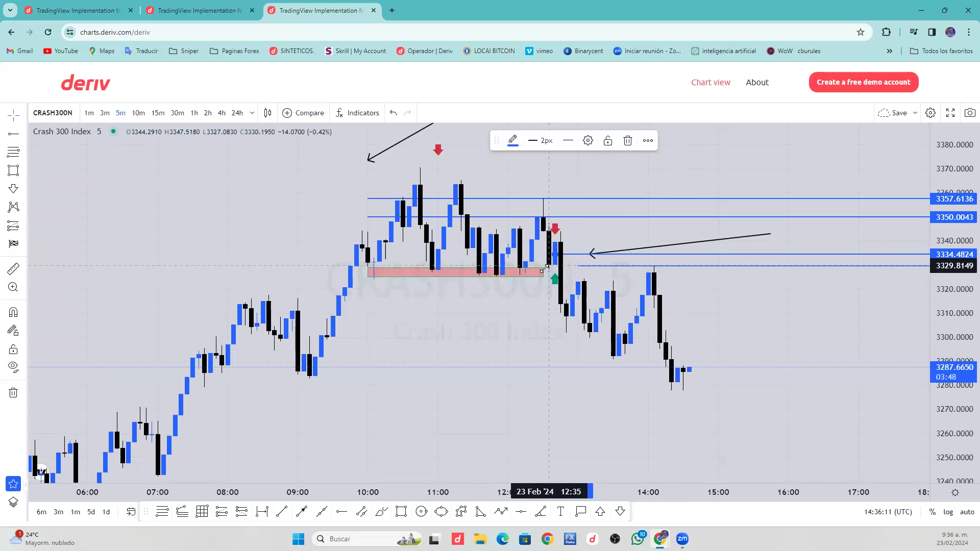Select the magnet mode icon

click(13, 312)
